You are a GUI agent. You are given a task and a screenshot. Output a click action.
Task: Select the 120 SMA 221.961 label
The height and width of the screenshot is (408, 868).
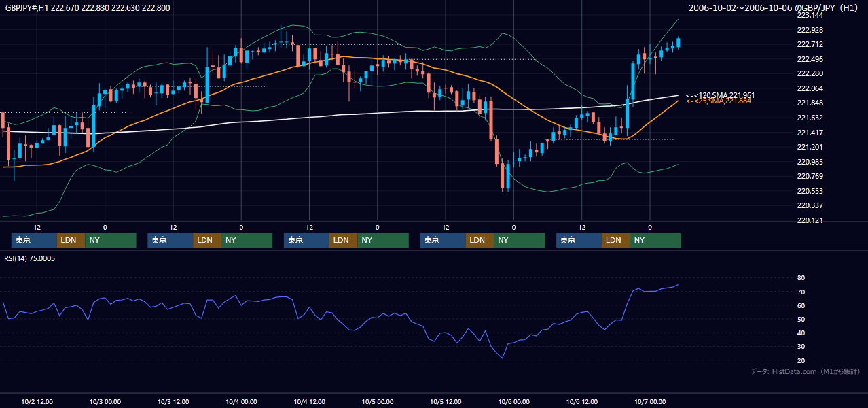[x=720, y=95]
